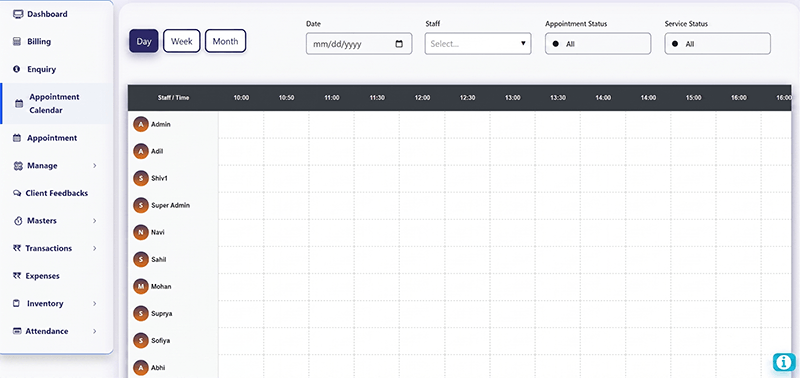
Task: Click the Masters icon in sidebar
Action: (18, 221)
